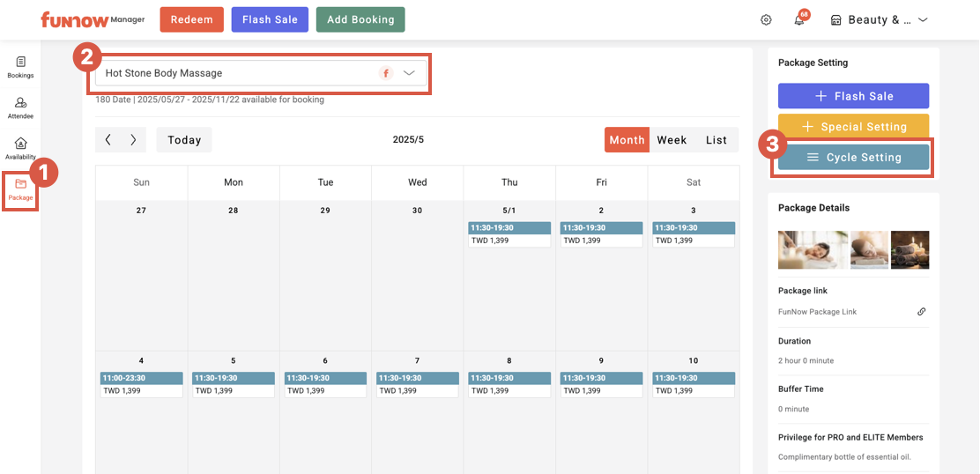Go to Attendee sidebar section

tap(20, 108)
